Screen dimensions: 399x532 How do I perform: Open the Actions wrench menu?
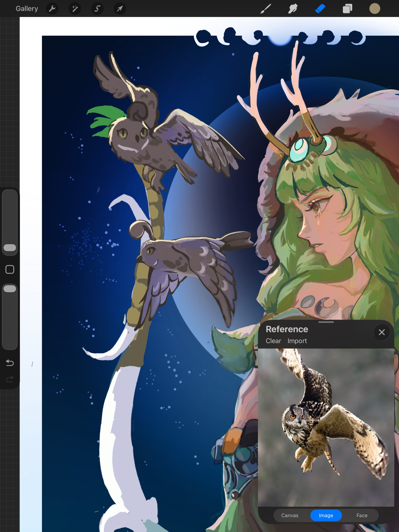(x=52, y=9)
